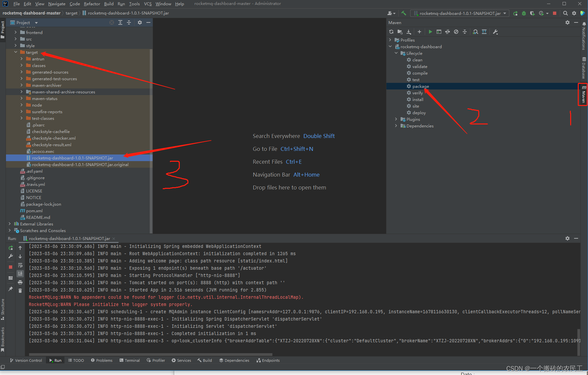Open the Problems tab
The width and height of the screenshot is (588, 375).
tap(102, 360)
